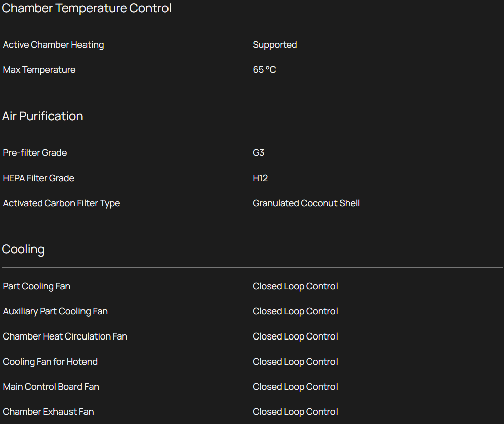Click the Max Temperature label

[x=39, y=70]
